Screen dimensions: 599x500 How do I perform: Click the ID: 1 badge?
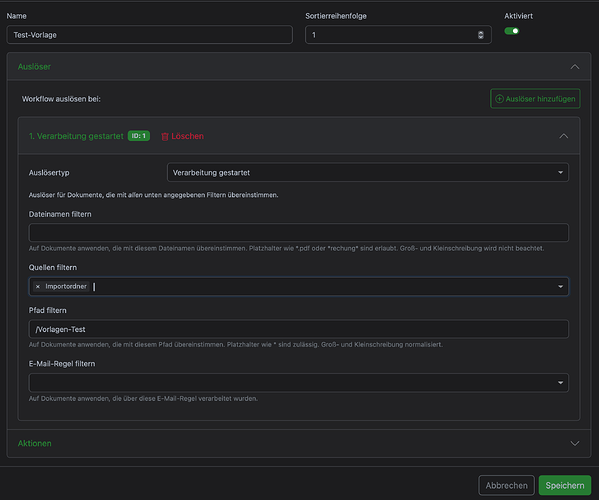139,136
